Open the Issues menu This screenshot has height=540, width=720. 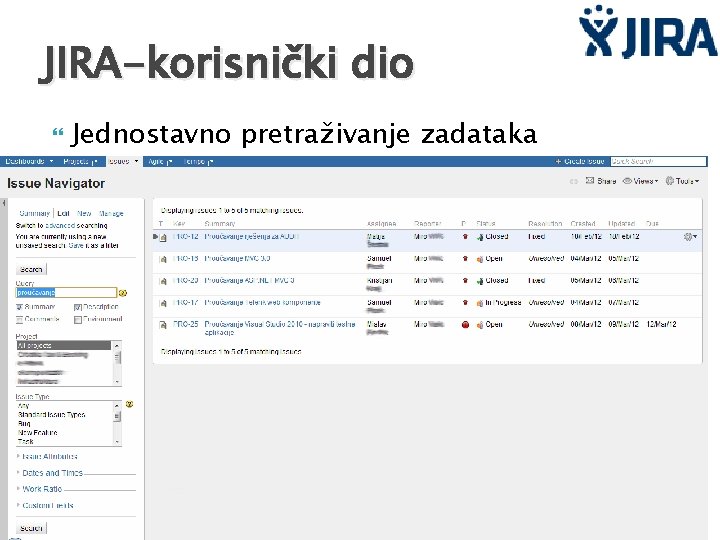tap(124, 161)
